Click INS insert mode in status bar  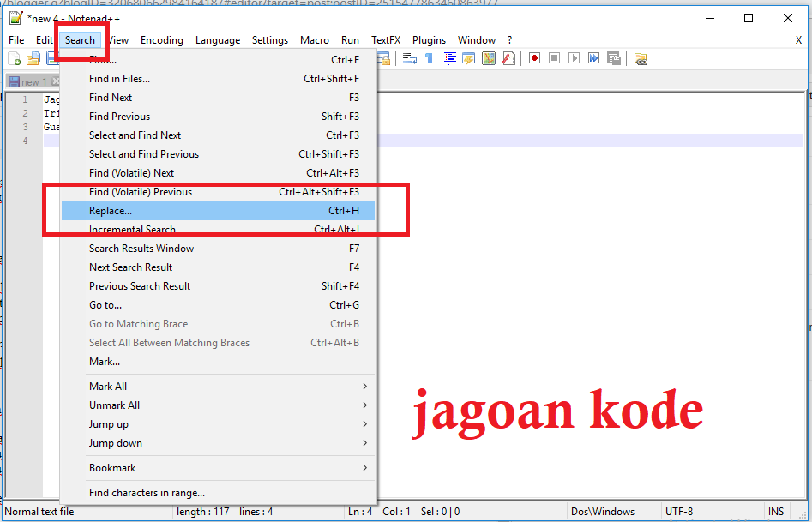pyautogui.click(x=776, y=511)
